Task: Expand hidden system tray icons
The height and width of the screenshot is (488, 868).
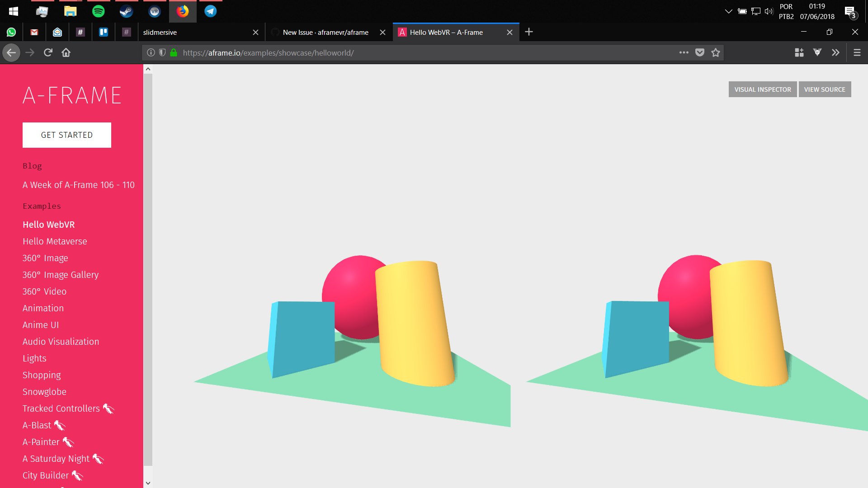Action: [x=728, y=11]
